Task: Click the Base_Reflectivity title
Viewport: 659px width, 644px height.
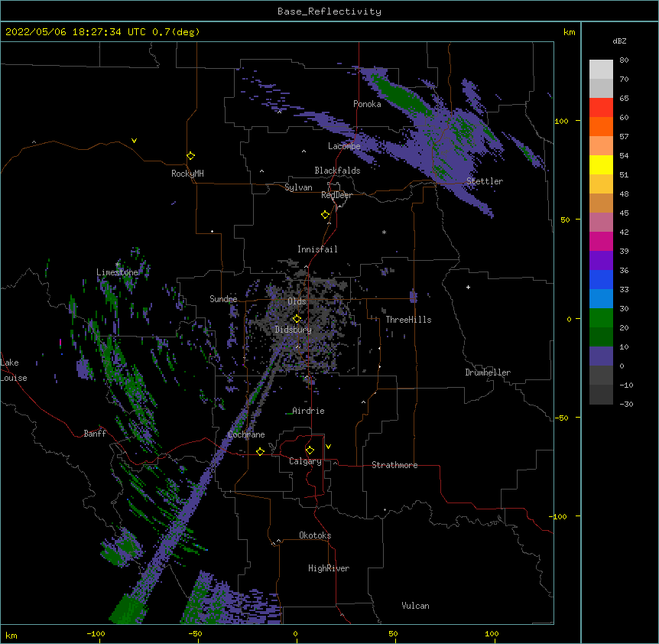Action: (x=329, y=11)
